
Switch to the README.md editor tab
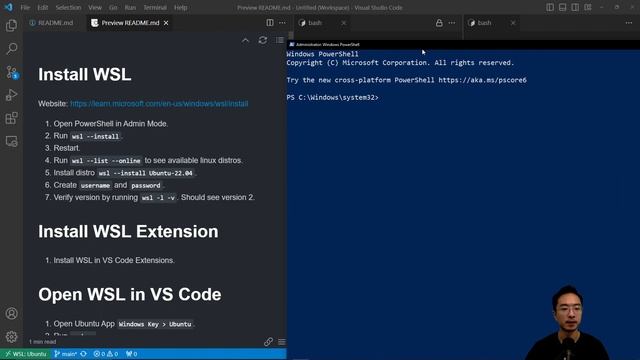tap(52, 23)
